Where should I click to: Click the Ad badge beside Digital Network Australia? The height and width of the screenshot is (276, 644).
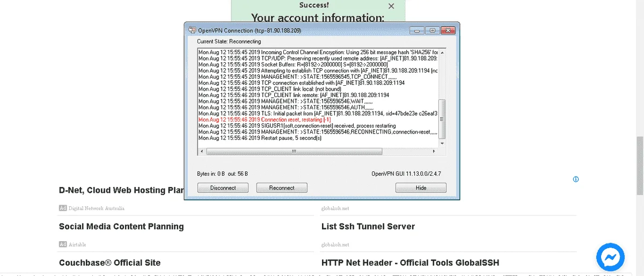point(63,208)
